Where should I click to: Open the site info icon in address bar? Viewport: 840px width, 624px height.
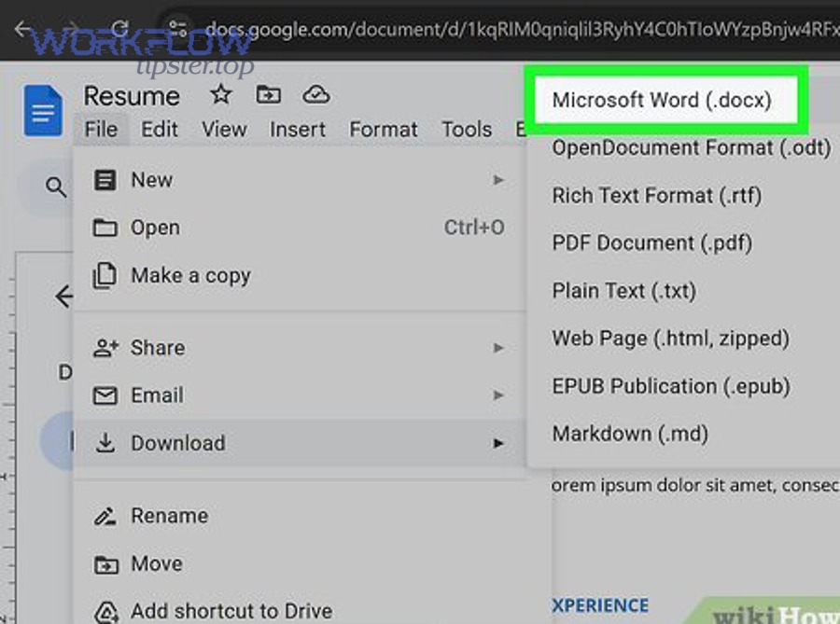177,28
